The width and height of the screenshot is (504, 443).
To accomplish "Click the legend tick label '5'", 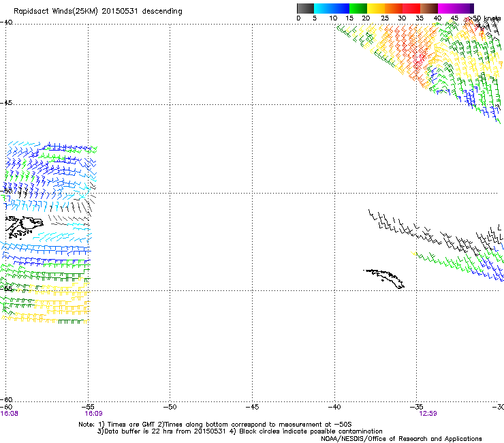I will [315, 18].
